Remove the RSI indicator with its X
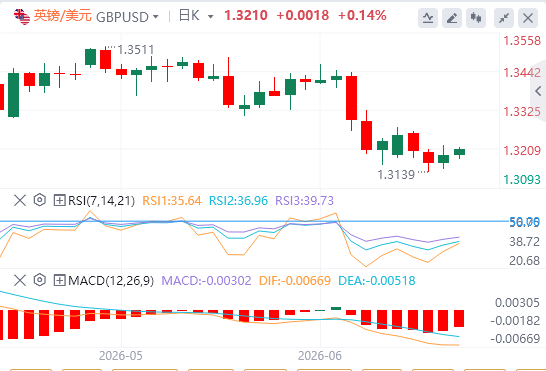This screenshot has width=546, height=371. point(20,200)
